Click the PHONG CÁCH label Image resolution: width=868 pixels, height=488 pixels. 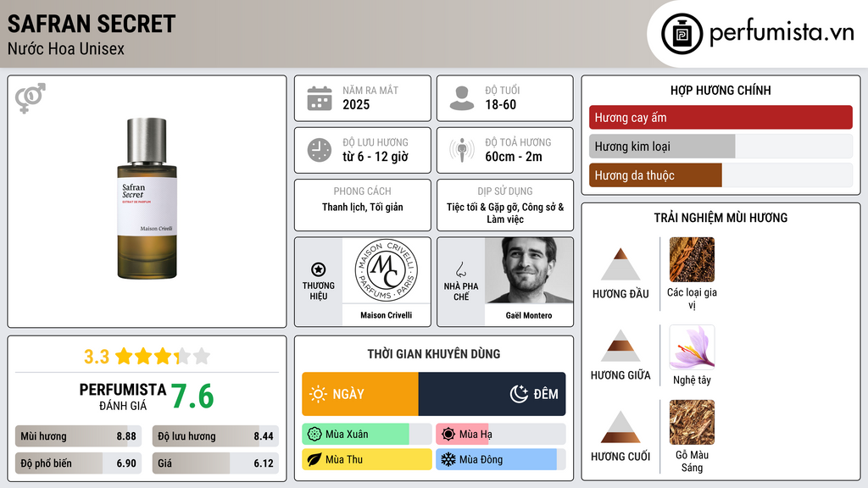pyautogui.click(x=362, y=191)
